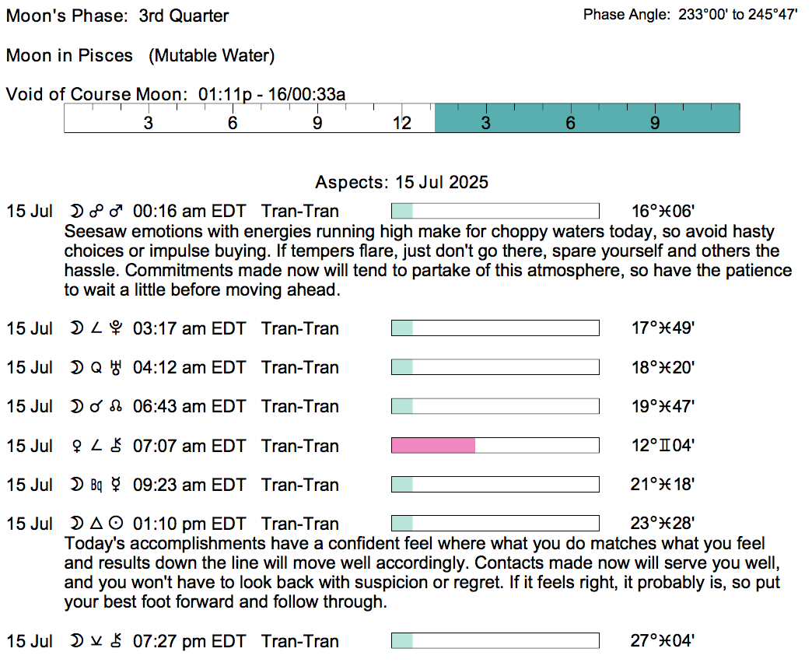Click the strength bar for the 00:16 am aspect
Viewport: 812px width, 666px height.
pyautogui.click(x=495, y=211)
